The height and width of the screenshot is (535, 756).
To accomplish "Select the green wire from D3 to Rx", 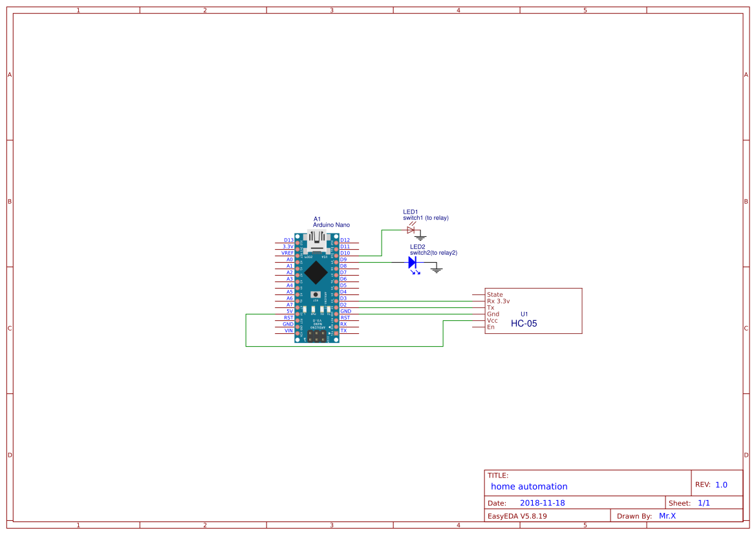I will (x=416, y=301).
